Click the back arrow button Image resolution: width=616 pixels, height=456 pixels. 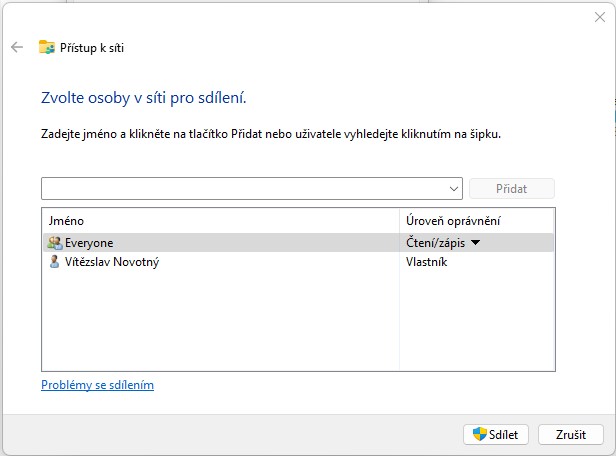[16, 47]
